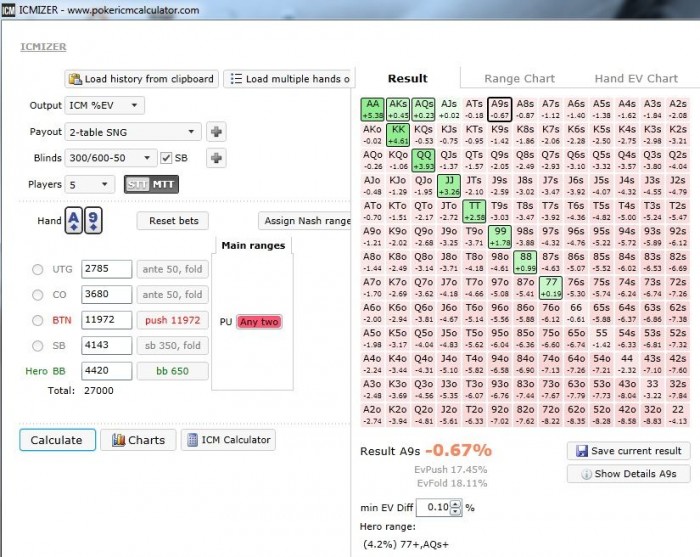Select the QQ cell in chart

(423, 160)
